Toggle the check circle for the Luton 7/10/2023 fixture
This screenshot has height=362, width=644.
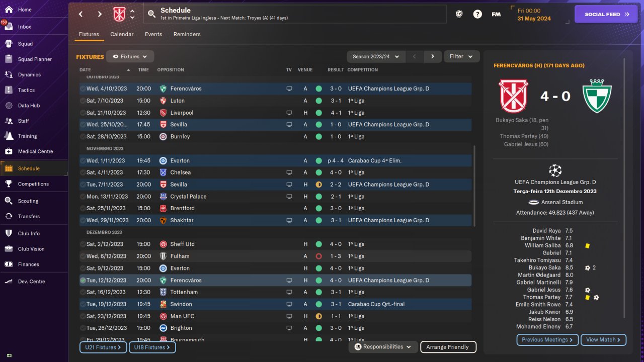83,101
